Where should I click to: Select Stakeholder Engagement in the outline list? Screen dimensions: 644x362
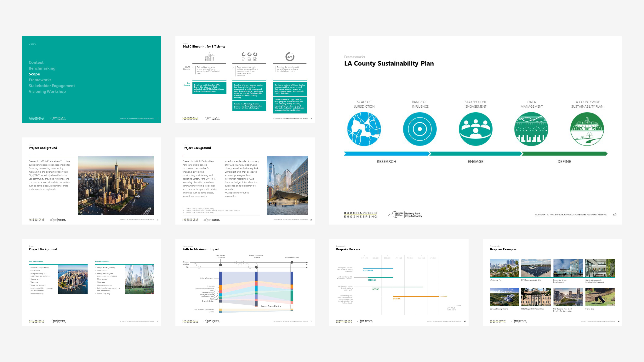52,86
